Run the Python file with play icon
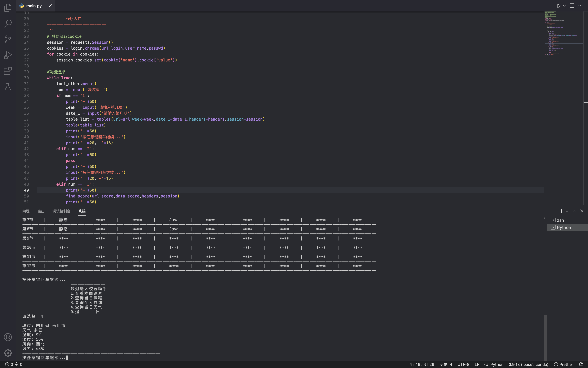The image size is (588, 368). click(559, 6)
